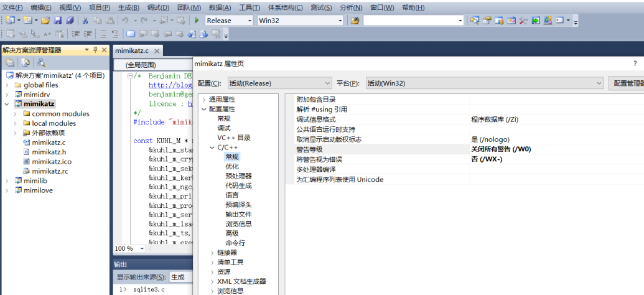The image size is (644, 295).
Task: Collapse the mimikatz project node
Action: pos(7,104)
